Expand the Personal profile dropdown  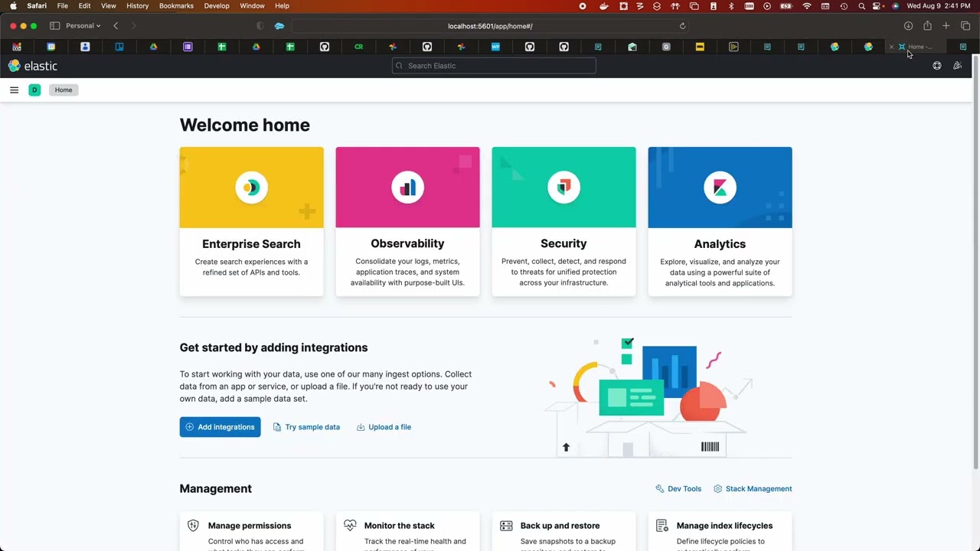click(x=83, y=26)
